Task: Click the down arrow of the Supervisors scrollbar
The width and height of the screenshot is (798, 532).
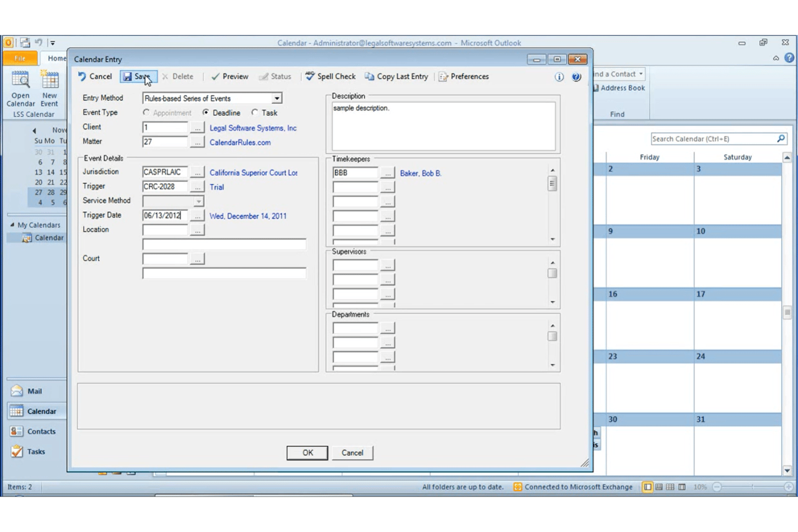Action: coord(552,302)
